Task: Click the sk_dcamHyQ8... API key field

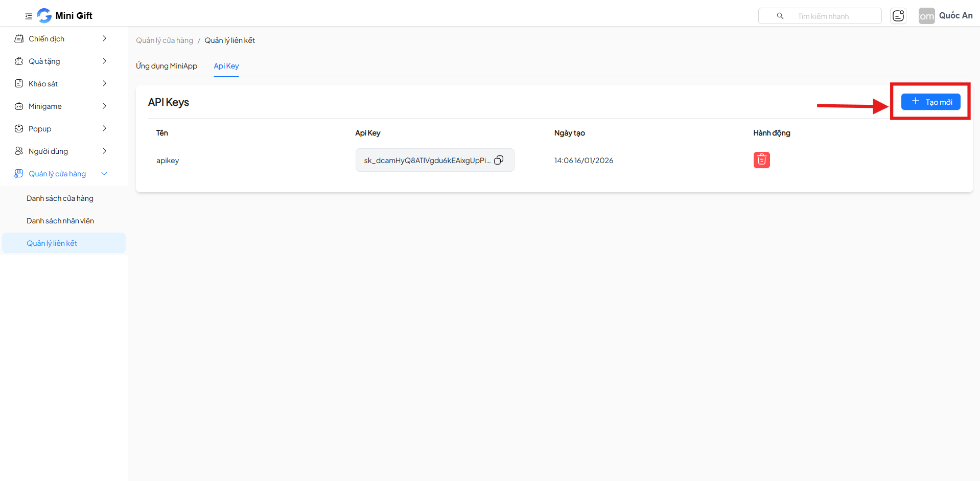Action: coord(435,160)
